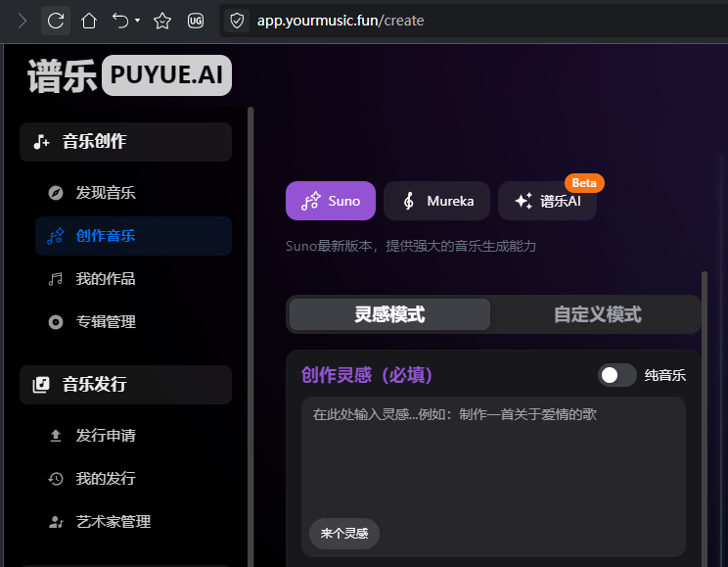Select the 谱乐AI Beta model button

[x=547, y=201]
